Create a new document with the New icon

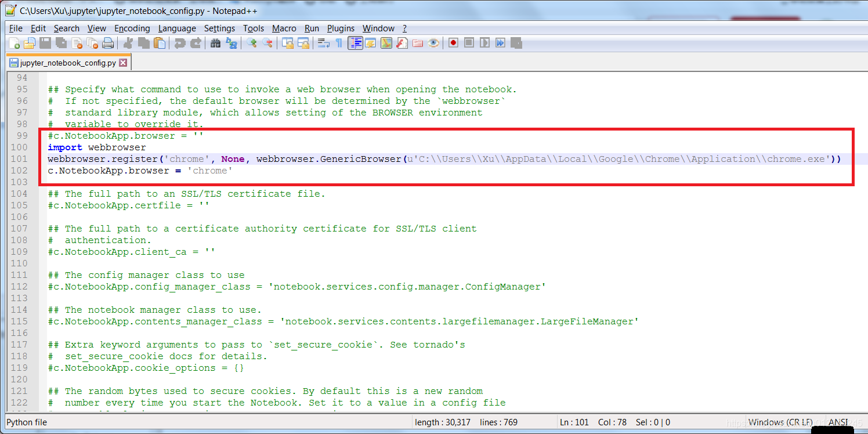click(15, 43)
